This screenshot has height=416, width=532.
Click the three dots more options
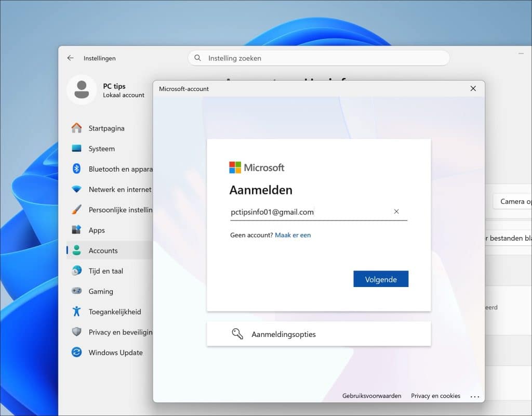tap(475, 396)
